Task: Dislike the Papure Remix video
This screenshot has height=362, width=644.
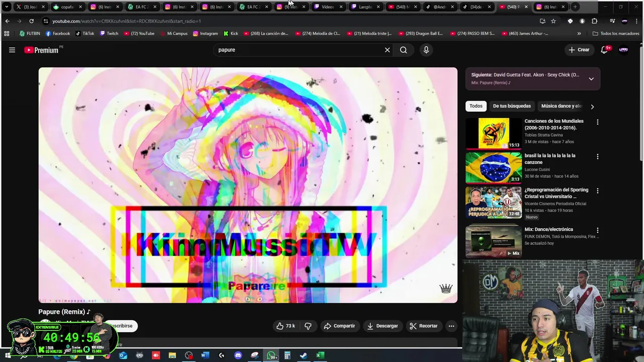Action: 308,326
